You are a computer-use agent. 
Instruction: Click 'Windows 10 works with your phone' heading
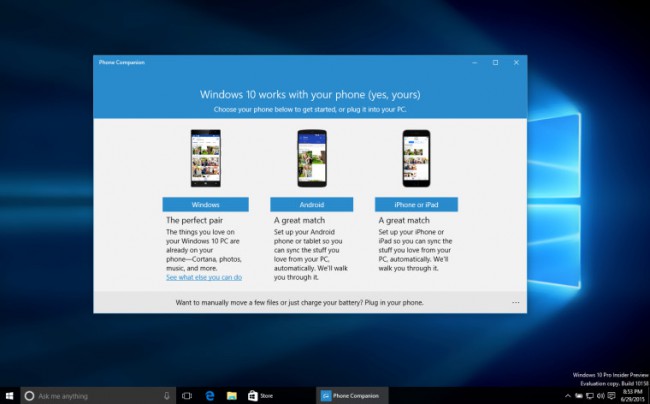click(310, 94)
